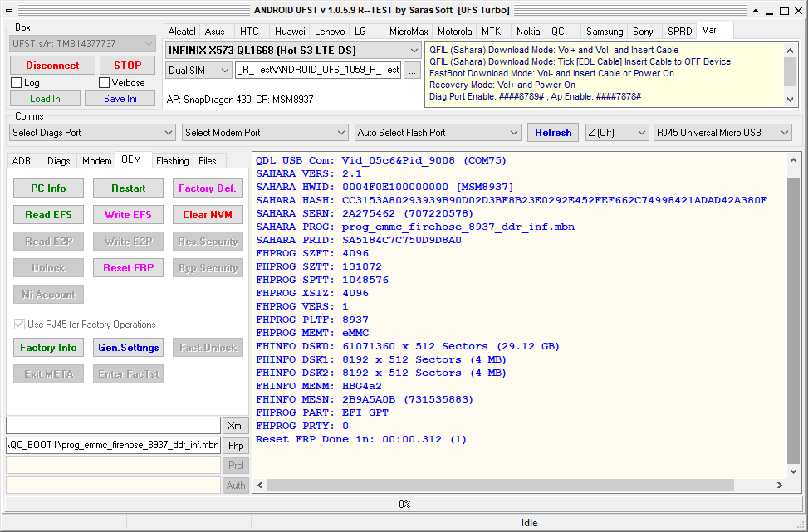Viewport: 808px width, 532px height.
Task: Open the Auto Select Flash Port dropdown
Action: [438, 133]
